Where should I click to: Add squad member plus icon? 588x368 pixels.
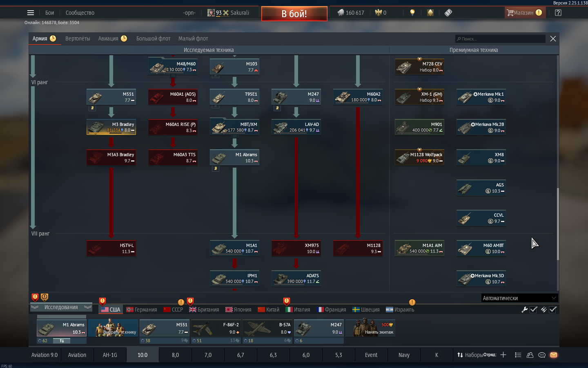click(x=503, y=355)
